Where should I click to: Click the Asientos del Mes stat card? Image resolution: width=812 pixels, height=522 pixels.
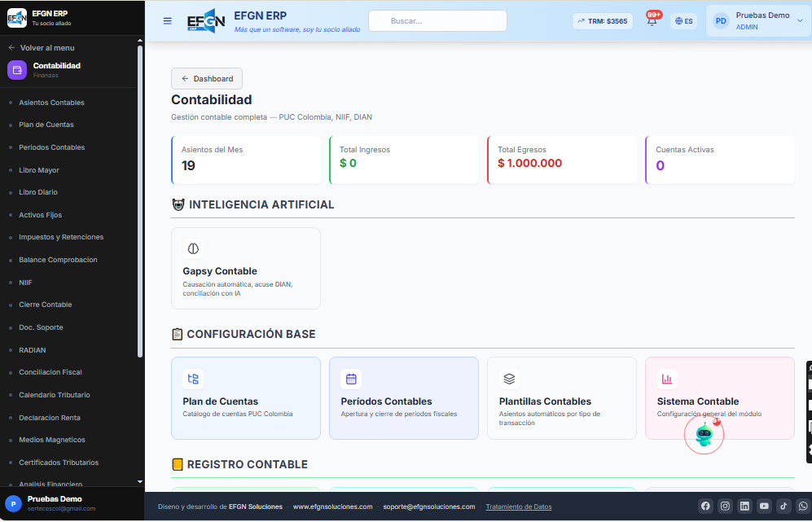[246, 160]
